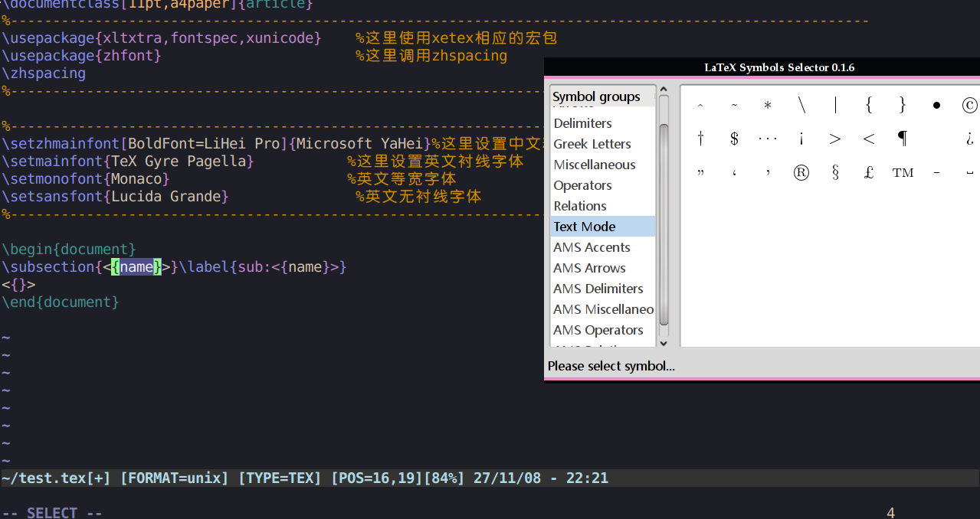The image size is (980, 519).
Task: Insert the copyright symbol
Action: 969,105
